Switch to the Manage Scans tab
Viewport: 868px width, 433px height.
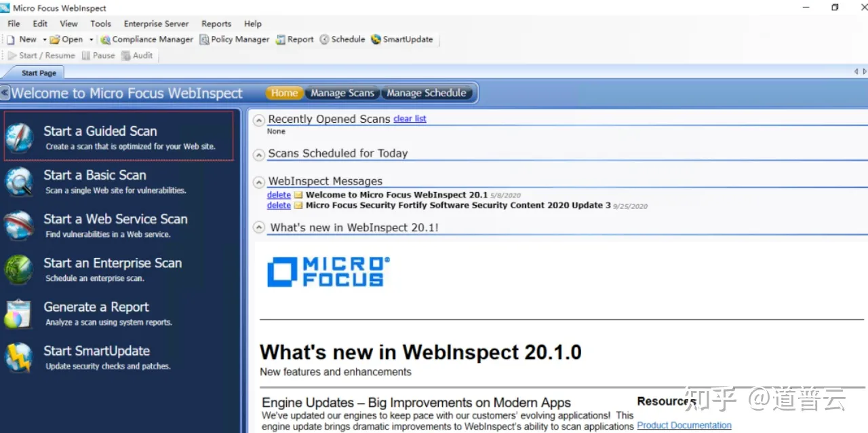(342, 93)
